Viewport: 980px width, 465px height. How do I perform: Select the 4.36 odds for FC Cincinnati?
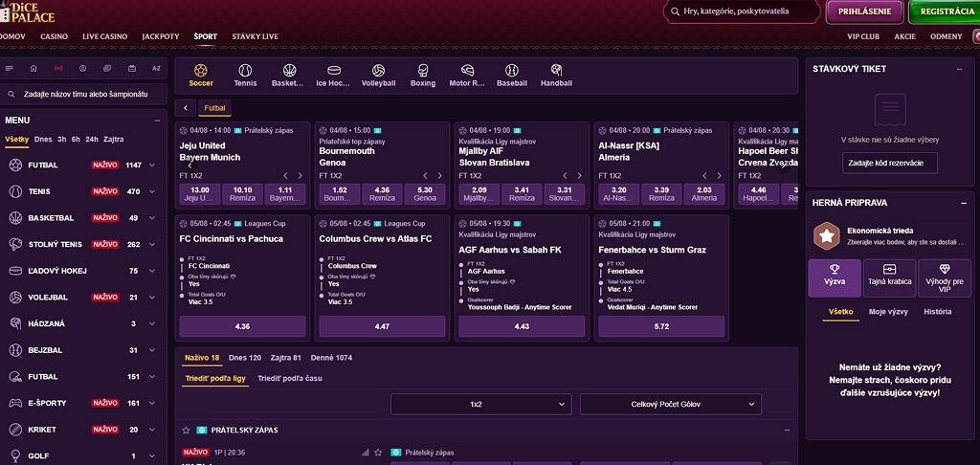click(x=242, y=326)
